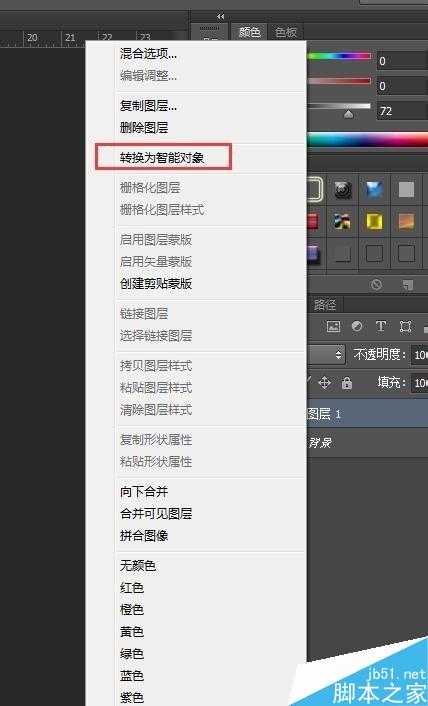This screenshot has height=706, width=428.
Task: Click the red saturation slider bar
Action: 339,81
